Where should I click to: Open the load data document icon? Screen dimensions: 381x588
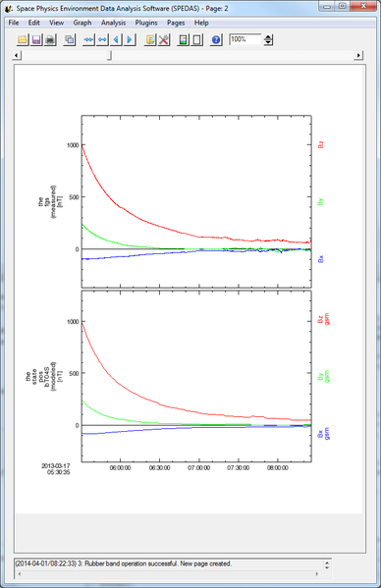tap(150, 39)
